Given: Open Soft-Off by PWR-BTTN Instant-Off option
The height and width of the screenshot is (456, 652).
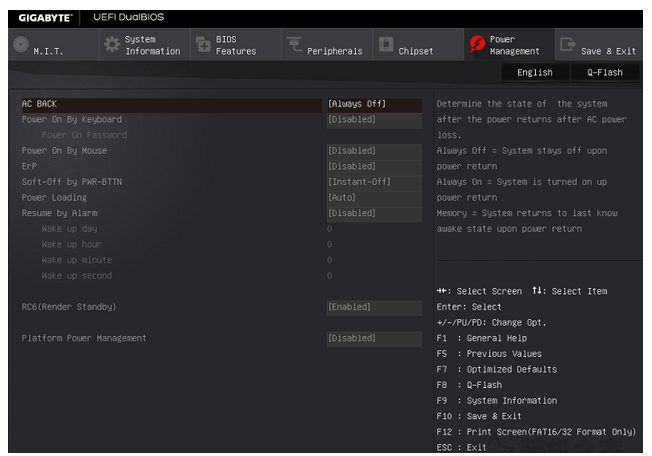Looking at the screenshot, I should 373,182.
